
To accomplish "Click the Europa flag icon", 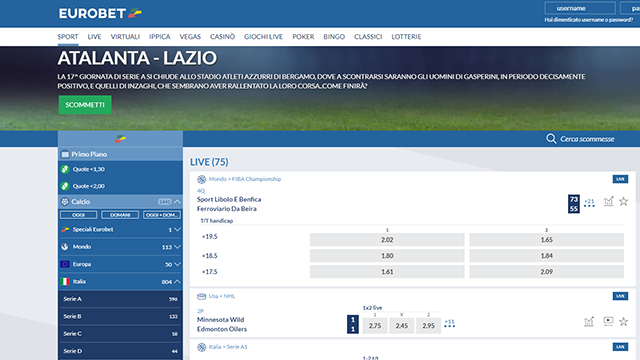I will pyautogui.click(x=65, y=264).
